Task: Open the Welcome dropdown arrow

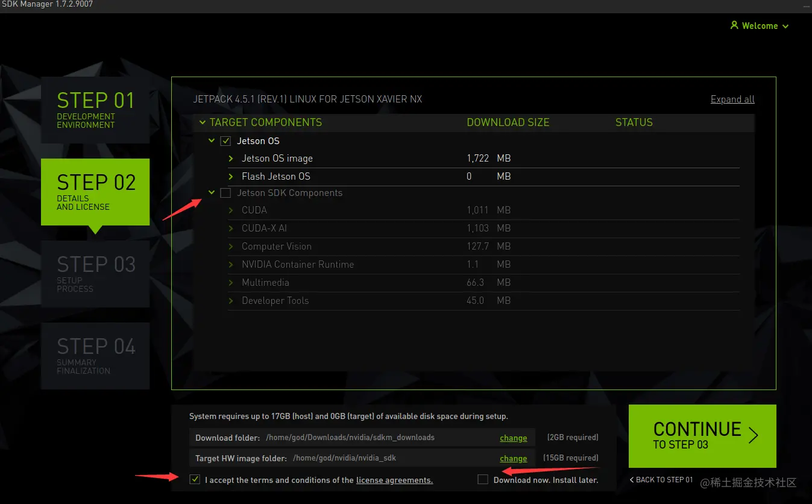Action: tap(785, 27)
